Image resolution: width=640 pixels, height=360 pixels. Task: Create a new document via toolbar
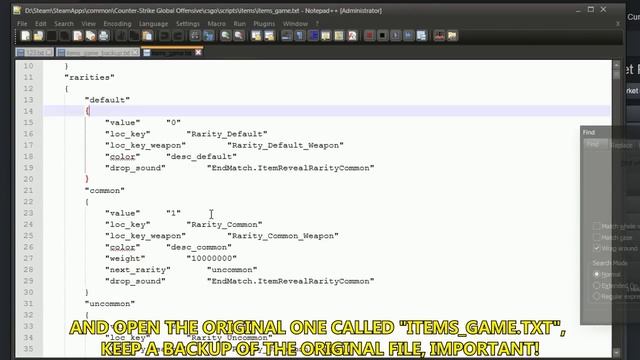pos(26,36)
